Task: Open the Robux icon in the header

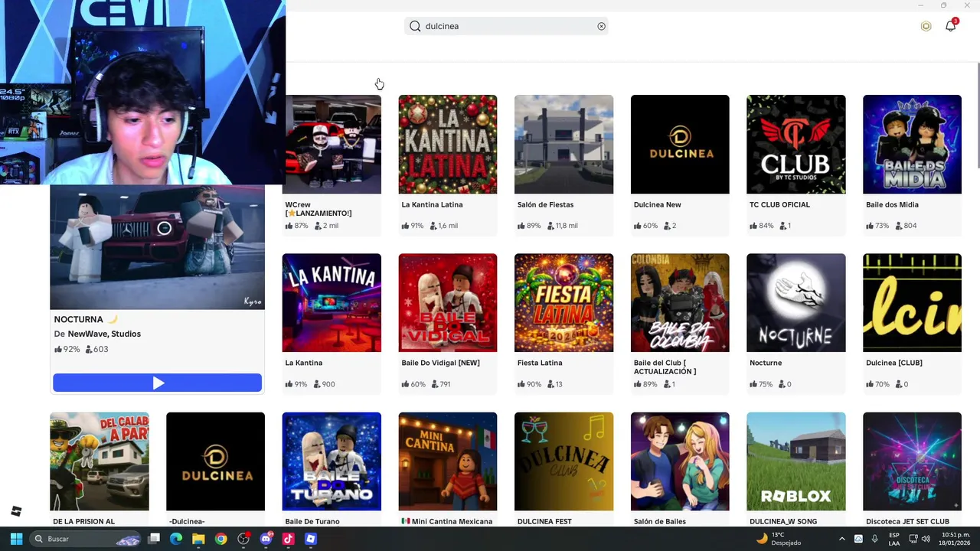Action: click(926, 26)
